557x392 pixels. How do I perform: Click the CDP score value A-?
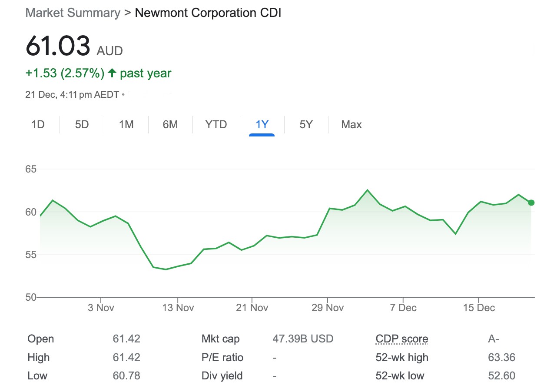(493, 339)
